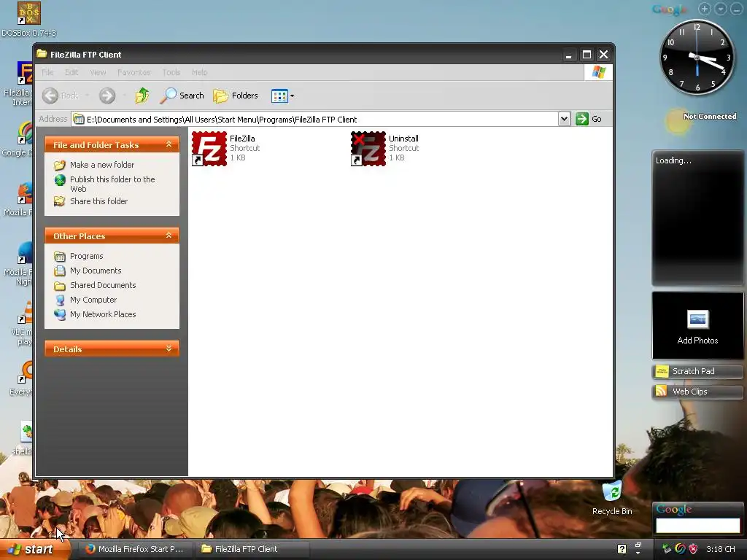Open the Search pane

pos(182,96)
